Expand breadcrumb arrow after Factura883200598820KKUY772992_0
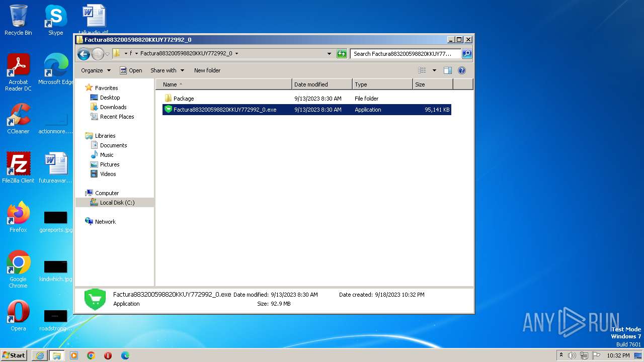 click(236, 54)
